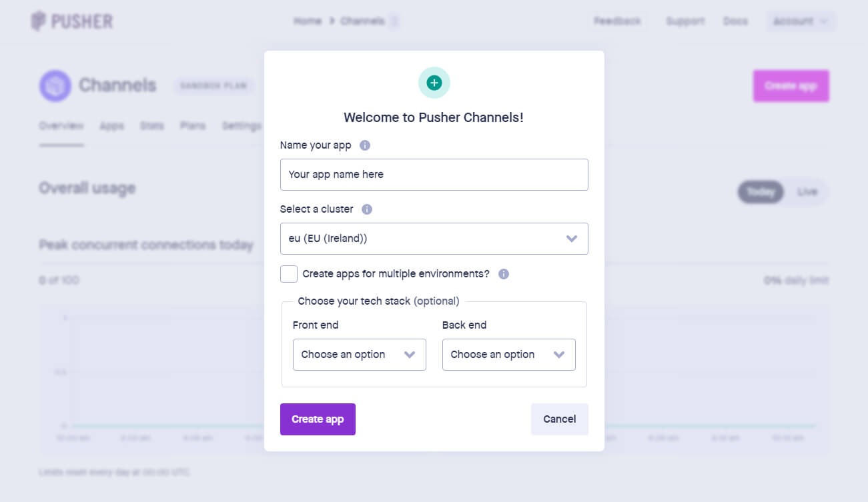Screen dimensions: 868x502
Task: Open the Account menu
Action: point(800,21)
